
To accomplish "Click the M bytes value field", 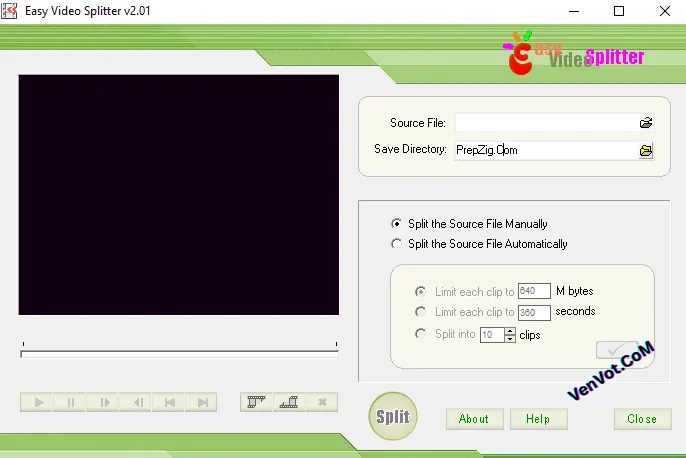I will (534, 291).
